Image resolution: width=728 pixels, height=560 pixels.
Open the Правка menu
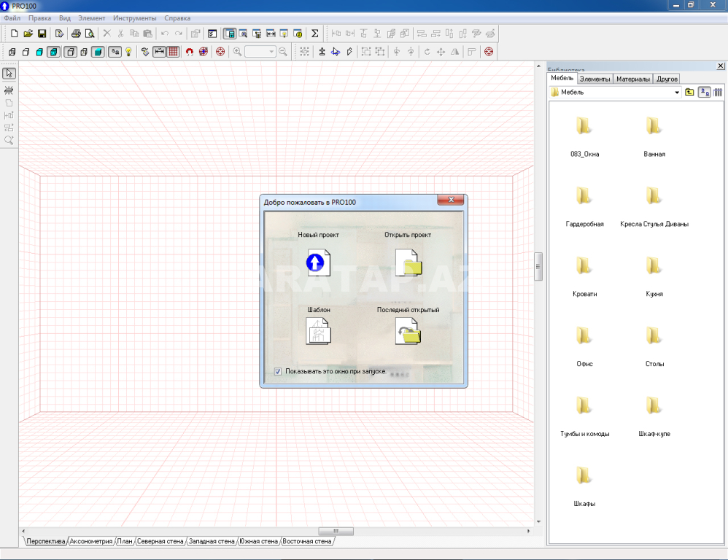click(x=39, y=18)
